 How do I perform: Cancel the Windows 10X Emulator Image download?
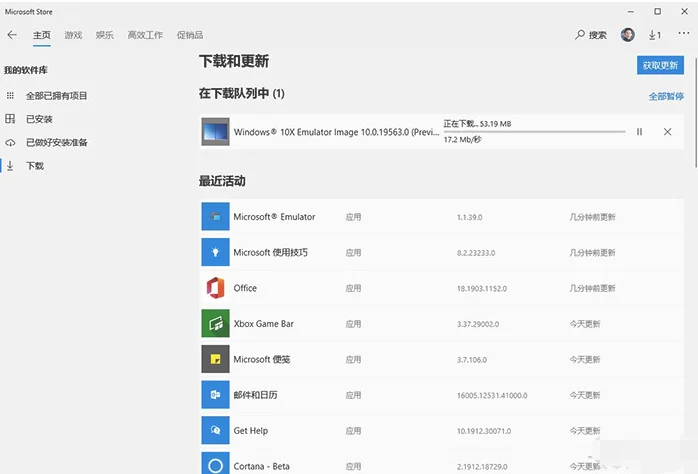click(x=667, y=132)
